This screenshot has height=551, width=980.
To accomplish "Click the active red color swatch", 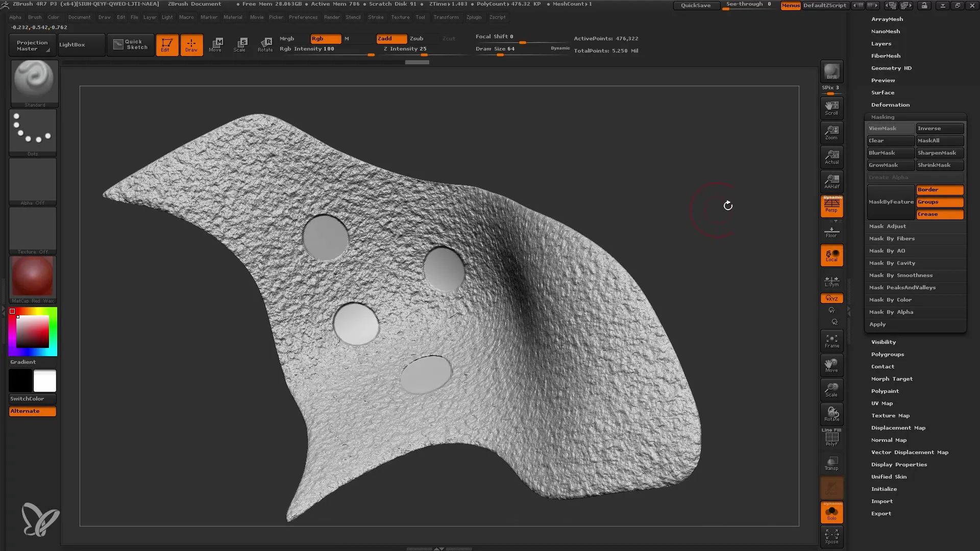I will point(13,311).
